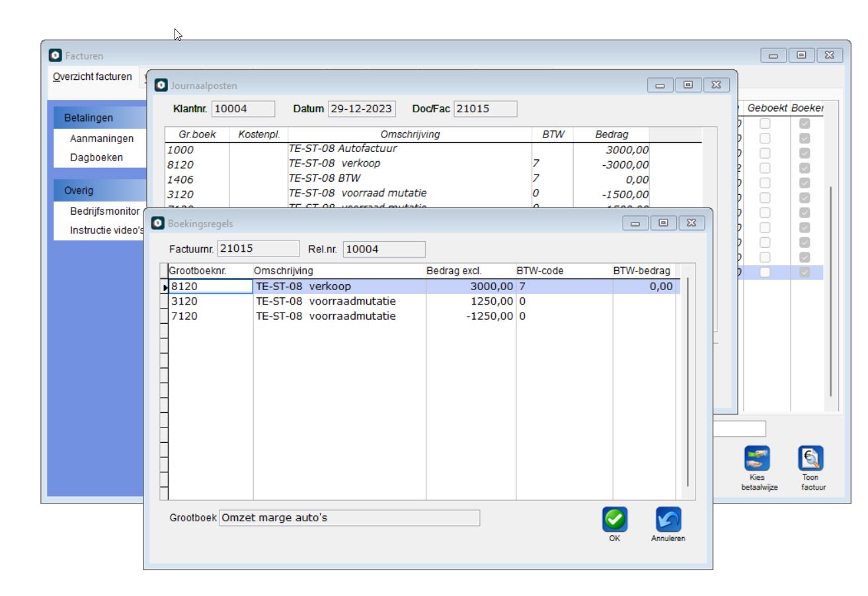Click the Boekingsregels title bar app icon
The height and width of the screenshot is (596, 868).
point(158,223)
